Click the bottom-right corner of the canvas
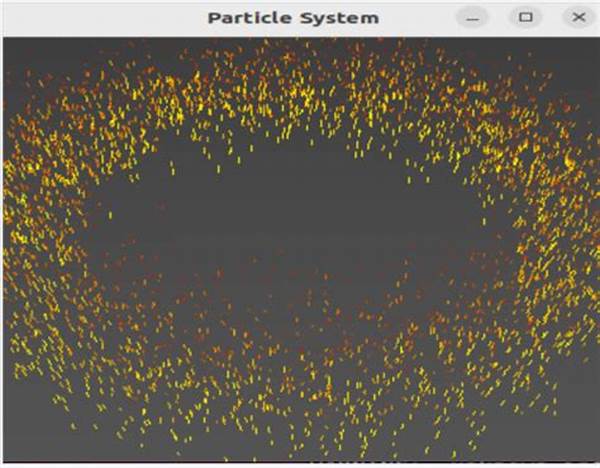The height and width of the screenshot is (468, 600). pos(592,458)
